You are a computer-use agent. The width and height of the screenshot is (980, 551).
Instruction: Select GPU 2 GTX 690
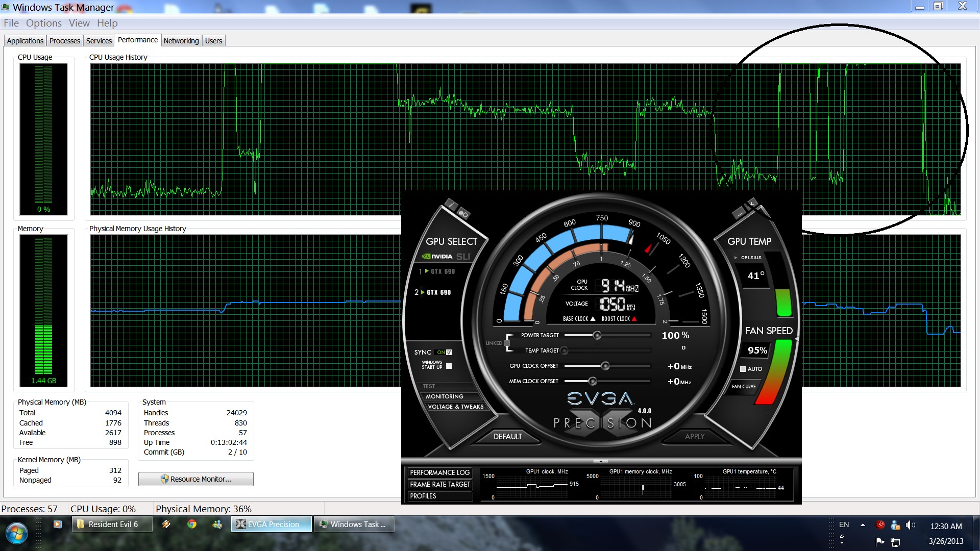pyautogui.click(x=437, y=292)
